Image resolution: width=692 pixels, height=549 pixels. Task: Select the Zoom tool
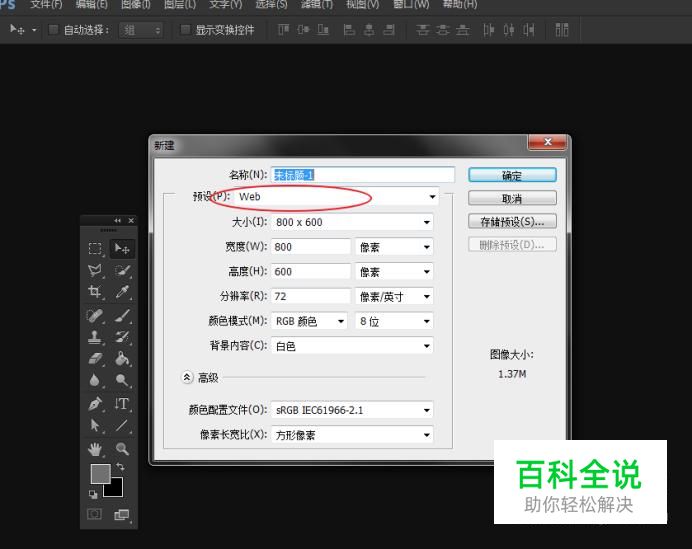pyautogui.click(x=122, y=449)
